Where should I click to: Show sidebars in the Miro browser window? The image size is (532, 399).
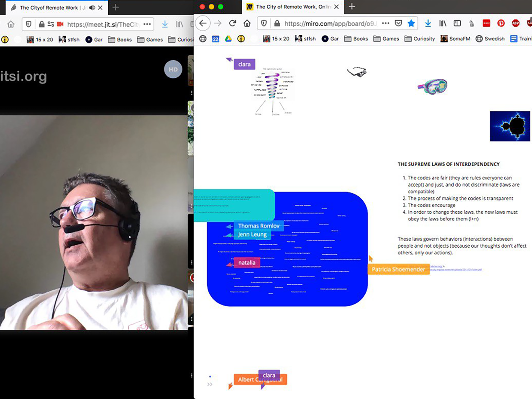tap(457, 23)
